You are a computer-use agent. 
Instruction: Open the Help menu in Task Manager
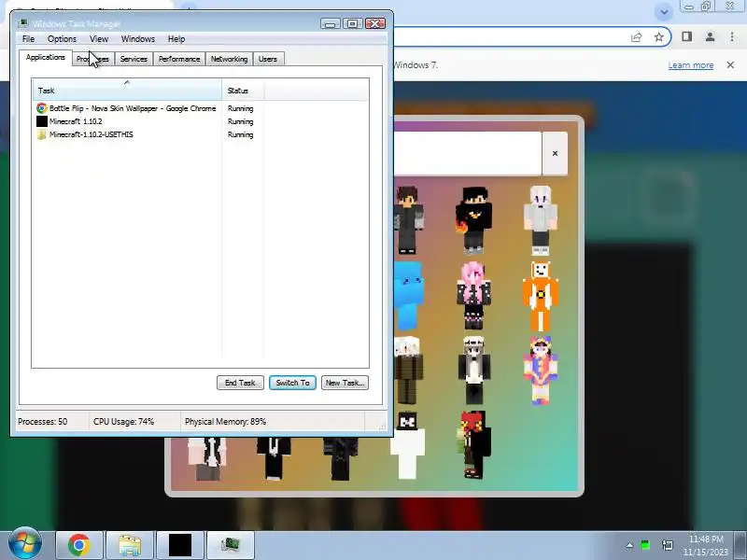(176, 39)
